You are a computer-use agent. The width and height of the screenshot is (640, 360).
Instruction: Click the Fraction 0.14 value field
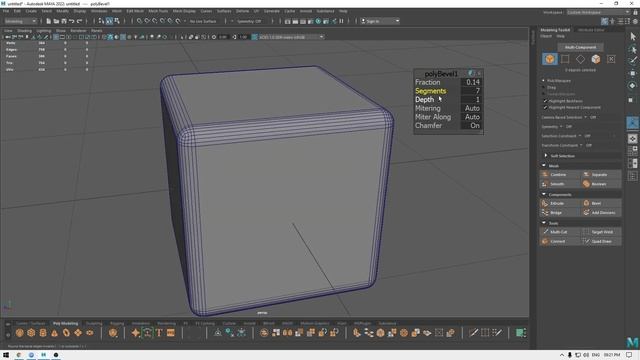click(472, 82)
